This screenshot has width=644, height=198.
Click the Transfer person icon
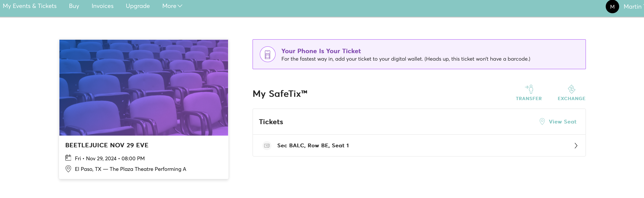pyautogui.click(x=529, y=89)
